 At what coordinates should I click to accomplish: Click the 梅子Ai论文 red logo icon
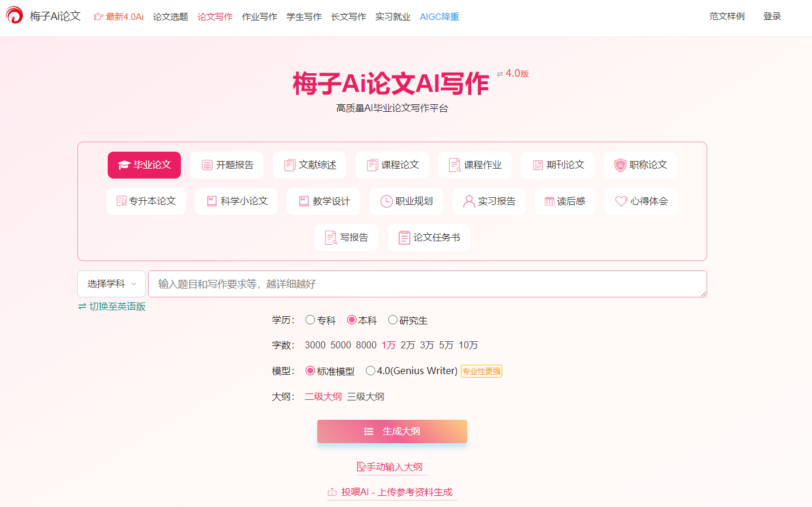(15, 15)
